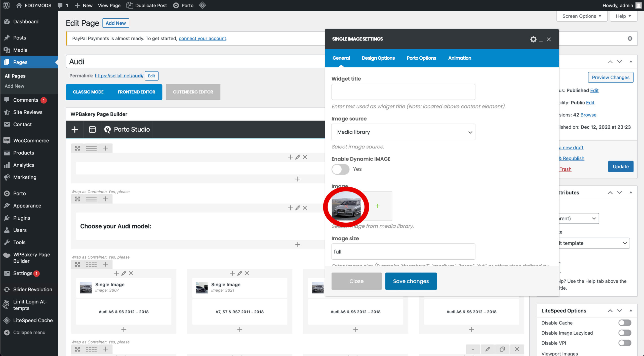Clone the bottom row with copy icon
The height and width of the screenshot is (356, 644).
click(x=502, y=349)
